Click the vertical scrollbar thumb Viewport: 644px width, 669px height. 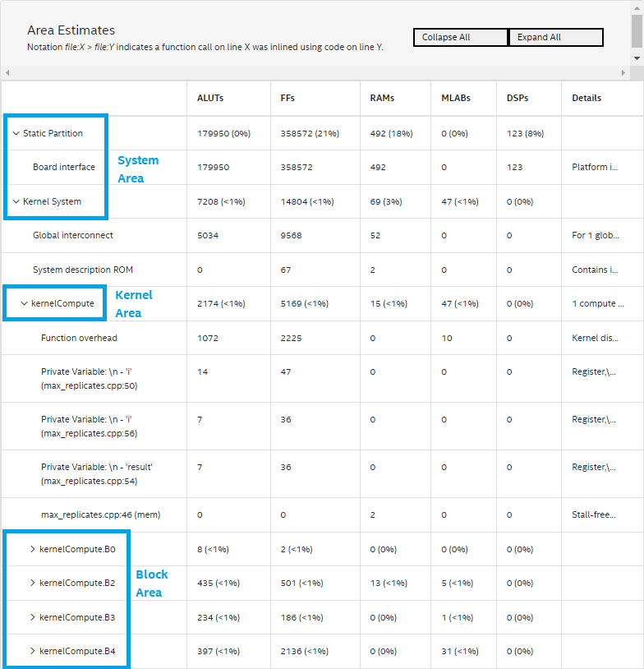tap(637, 31)
